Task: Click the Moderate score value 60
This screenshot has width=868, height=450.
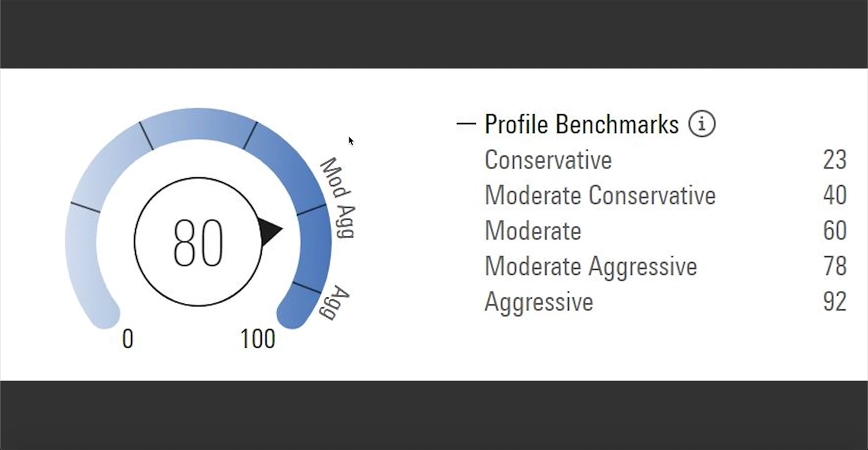Action: (835, 231)
